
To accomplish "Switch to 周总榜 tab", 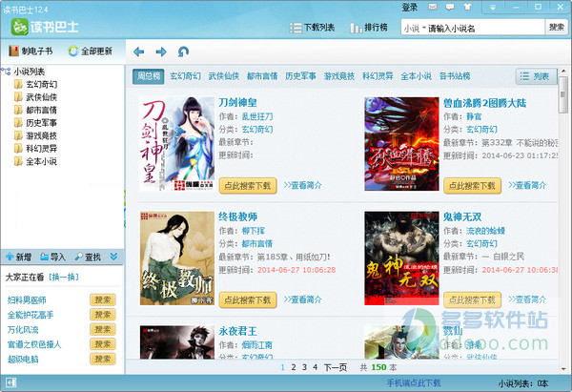I will 149,76.
